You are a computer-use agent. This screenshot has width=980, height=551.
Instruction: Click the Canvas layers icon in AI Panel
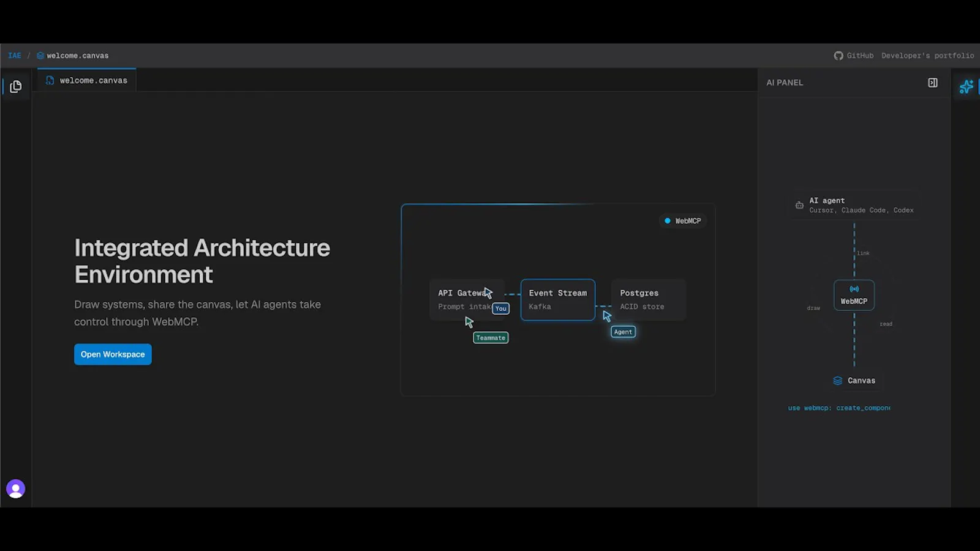coord(838,381)
